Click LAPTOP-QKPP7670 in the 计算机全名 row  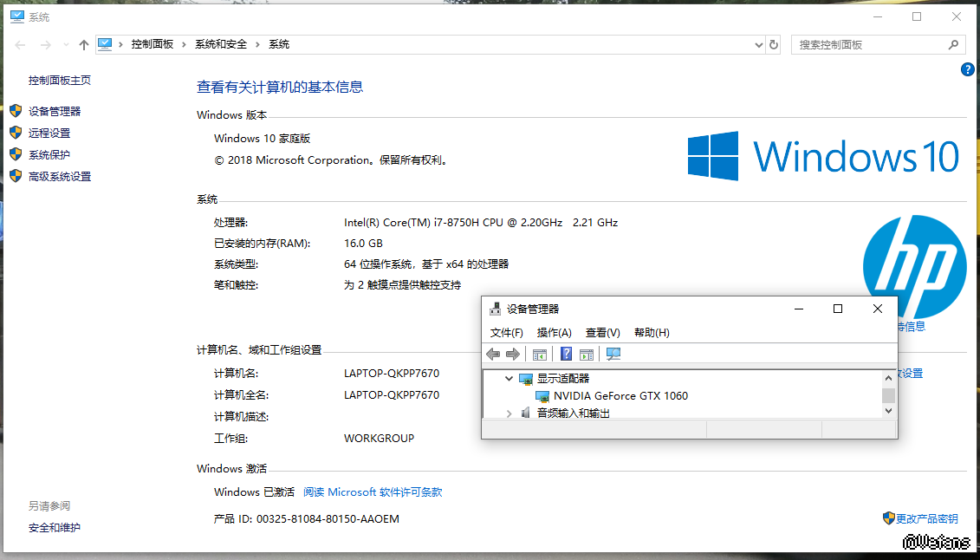pos(392,395)
